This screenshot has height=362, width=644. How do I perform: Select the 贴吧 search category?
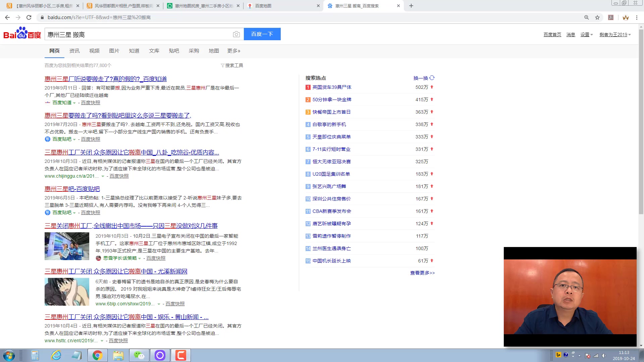174,51
